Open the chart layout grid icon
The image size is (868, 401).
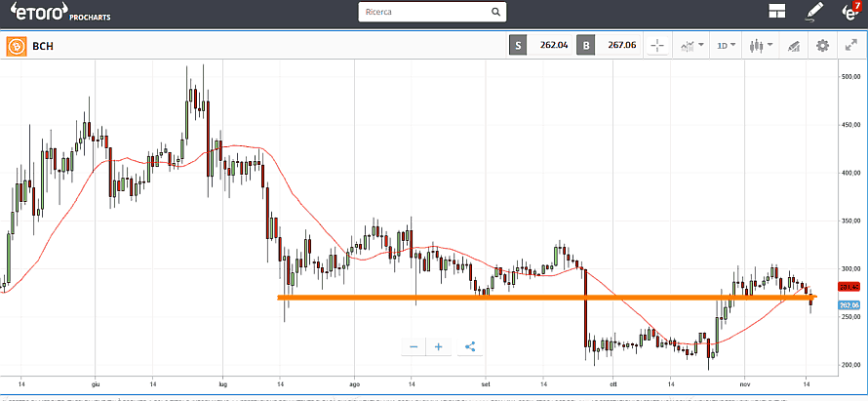click(777, 13)
